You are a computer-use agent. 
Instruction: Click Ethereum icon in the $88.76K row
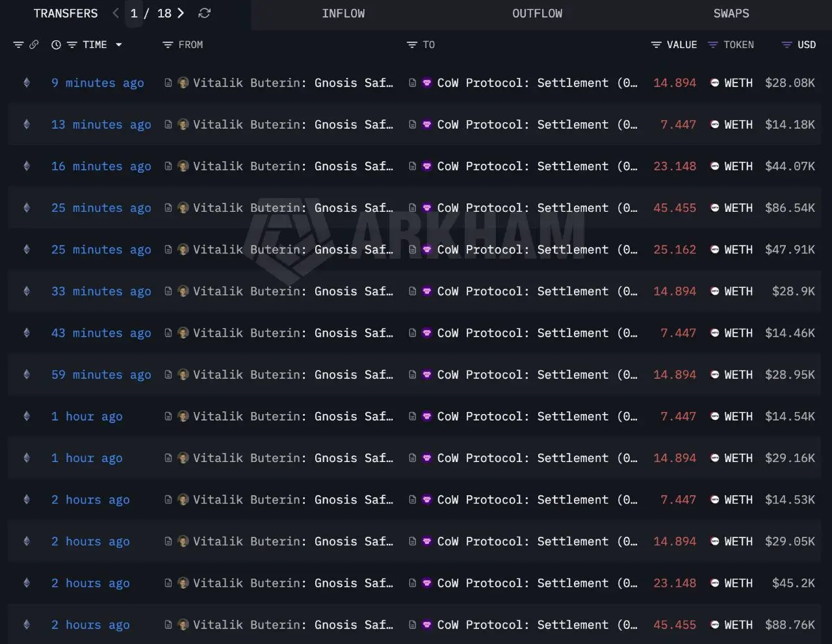[x=27, y=625]
